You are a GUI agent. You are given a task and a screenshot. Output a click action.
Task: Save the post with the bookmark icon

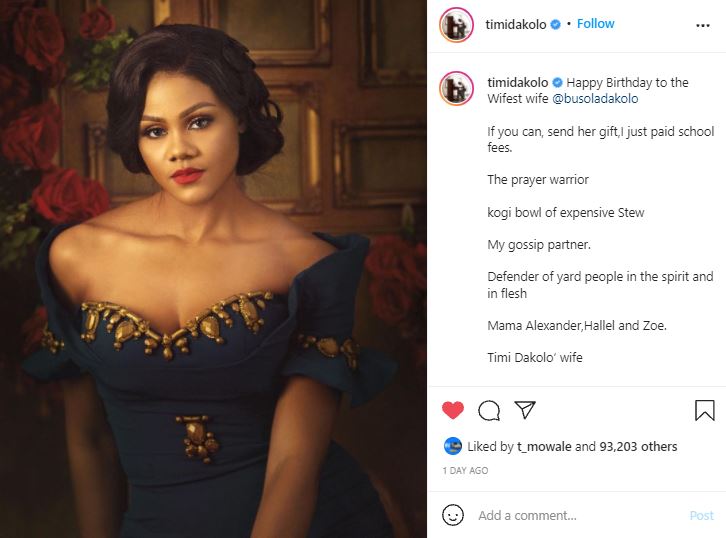pos(704,410)
